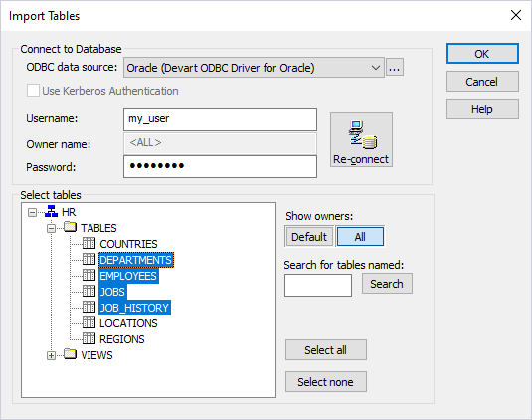Viewport: 532px width, 420px height.
Task: Focus the Search for tables named field
Action: click(318, 285)
